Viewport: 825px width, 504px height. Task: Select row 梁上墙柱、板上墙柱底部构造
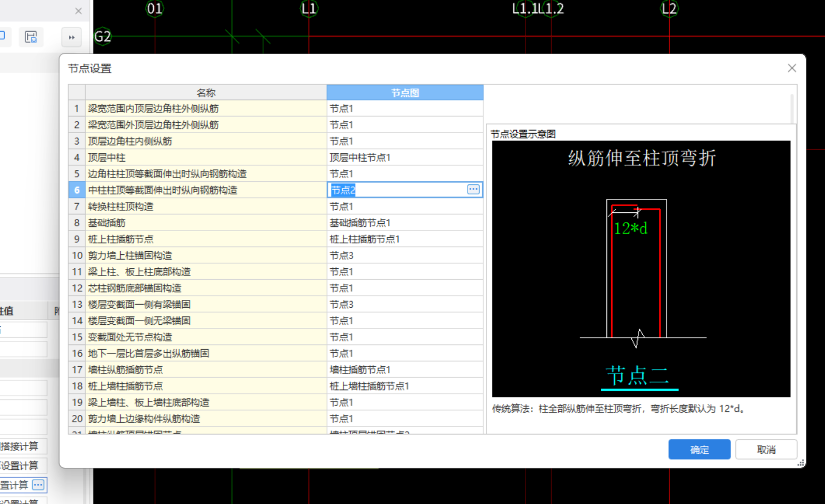pos(206,402)
